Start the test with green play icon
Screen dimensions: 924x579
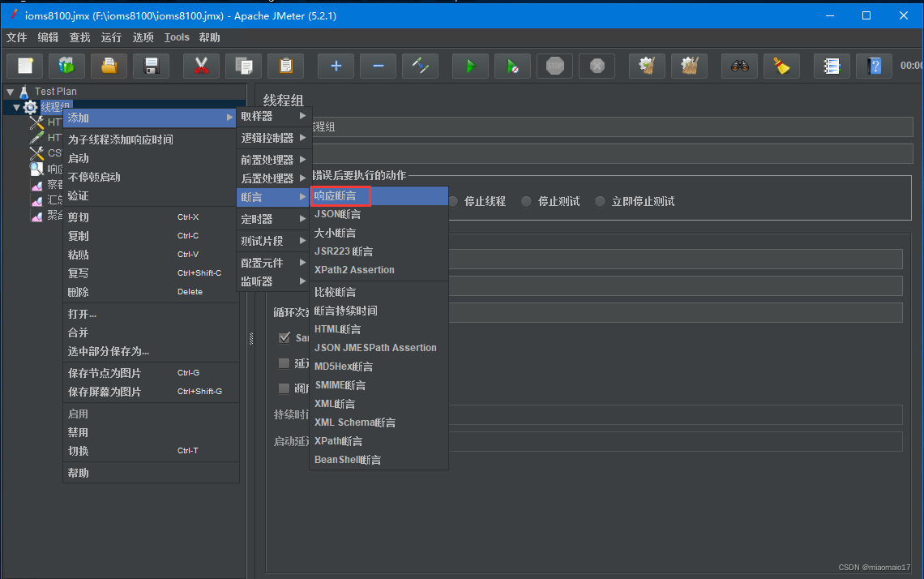pos(470,66)
